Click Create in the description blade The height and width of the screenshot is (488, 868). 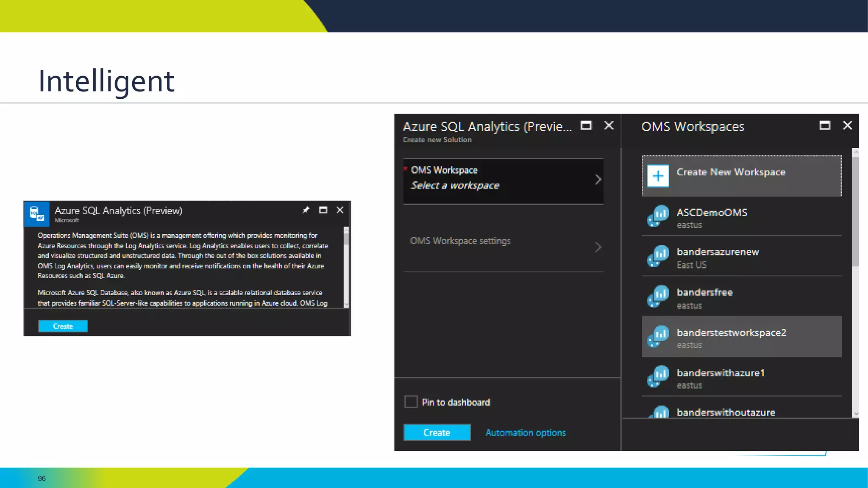tap(63, 326)
